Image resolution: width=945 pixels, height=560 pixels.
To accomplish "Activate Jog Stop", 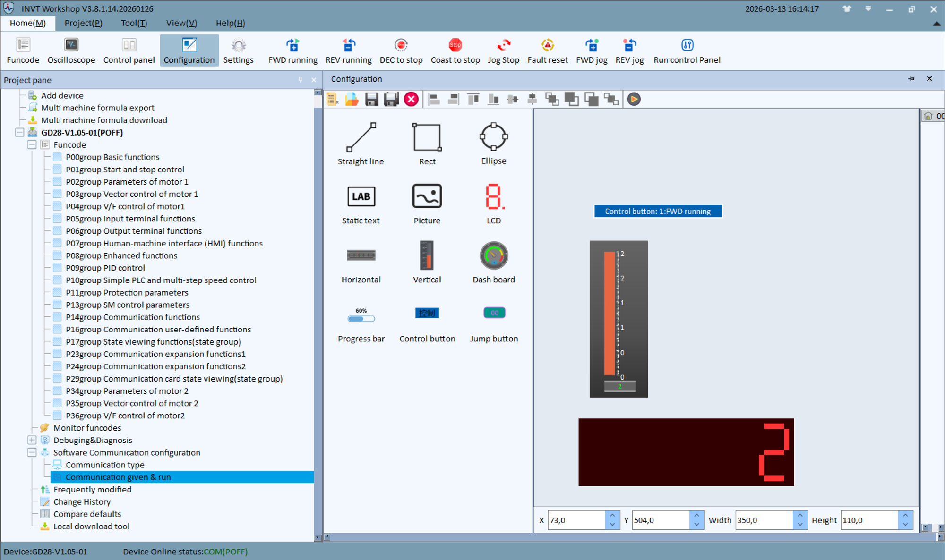I will pos(503,50).
